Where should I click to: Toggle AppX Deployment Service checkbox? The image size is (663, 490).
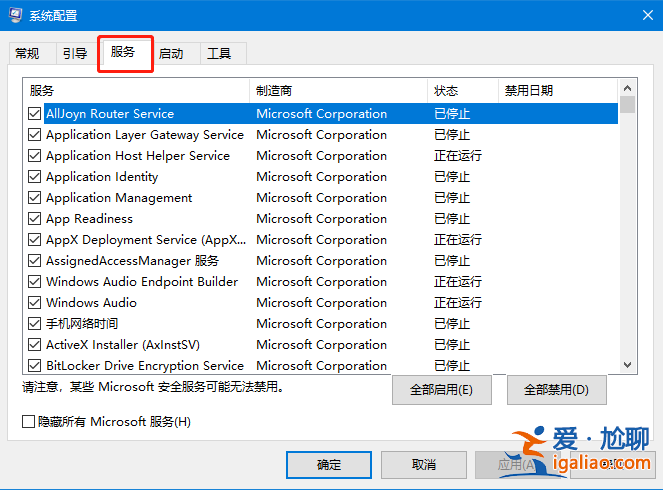34,240
